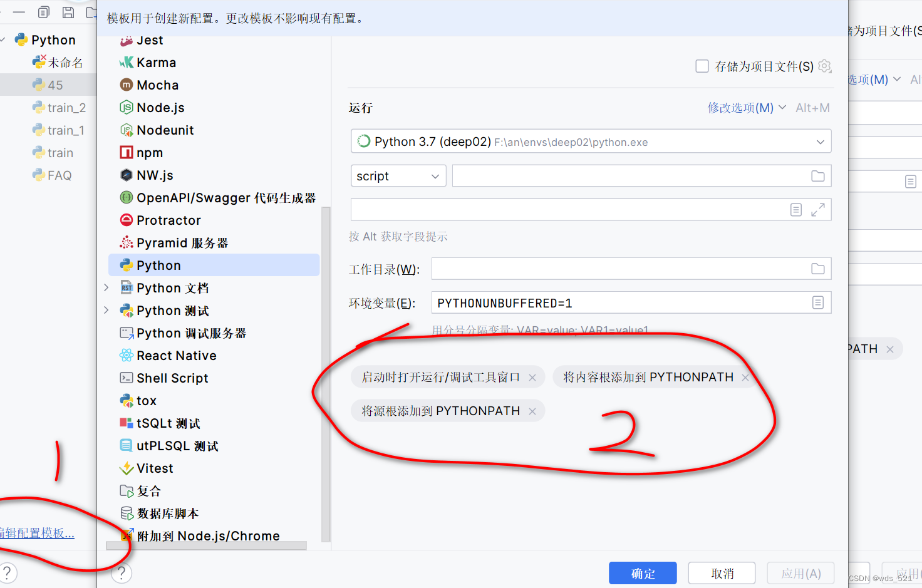Screen dimensions: 922x588
Task: Select the tSQLt 测试 template icon
Action: click(127, 423)
